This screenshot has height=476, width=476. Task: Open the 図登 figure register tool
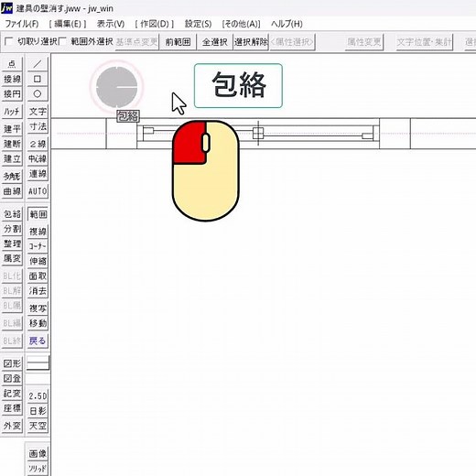(12, 379)
